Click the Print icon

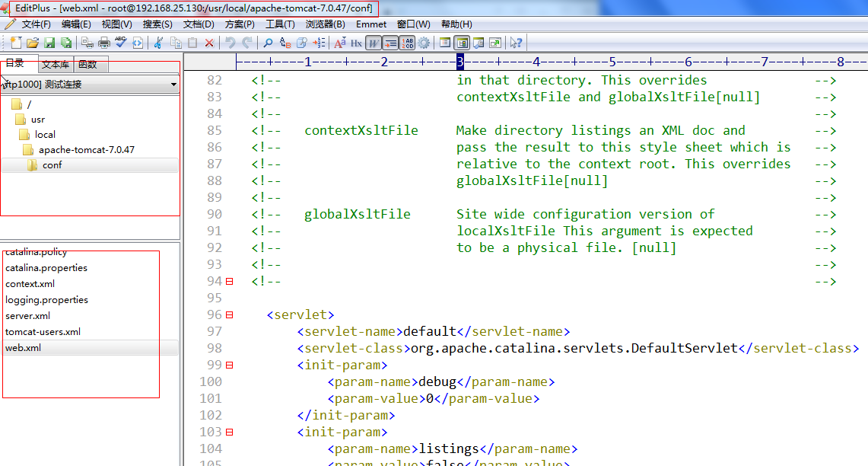point(103,43)
